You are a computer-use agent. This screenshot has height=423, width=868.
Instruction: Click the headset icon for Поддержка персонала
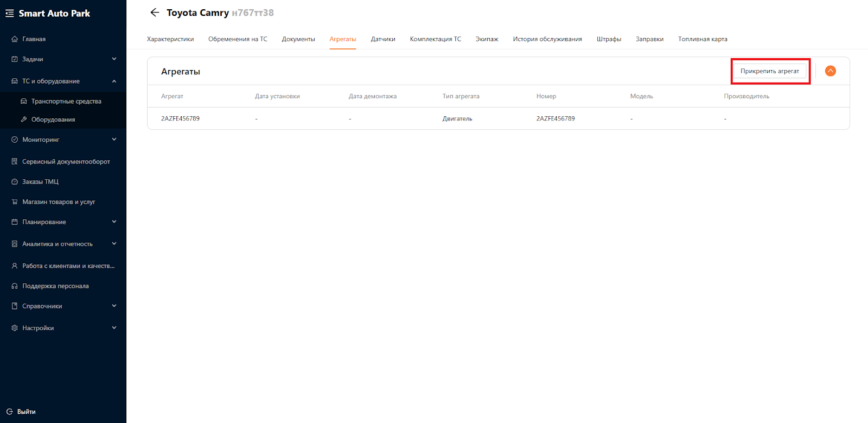coord(15,286)
